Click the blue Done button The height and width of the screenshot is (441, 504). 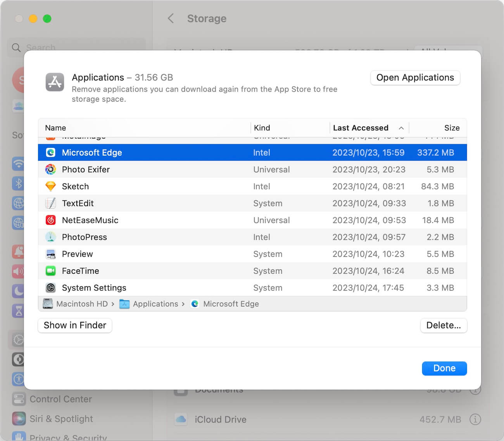tap(444, 368)
